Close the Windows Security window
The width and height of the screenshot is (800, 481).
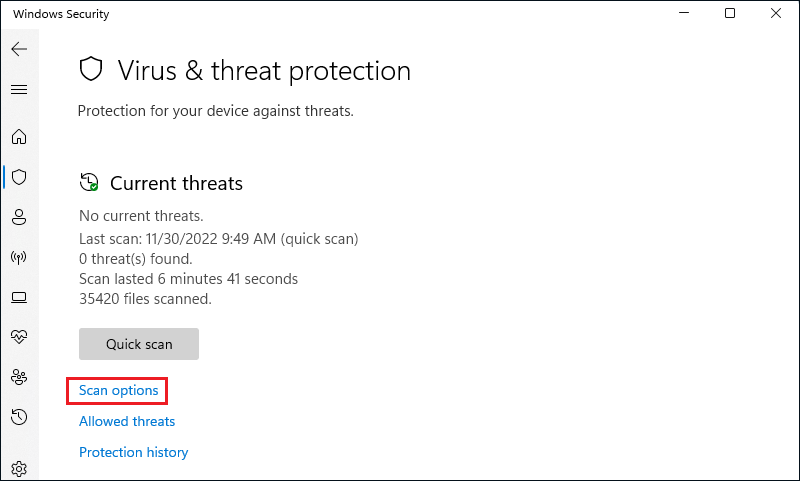[776, 13]
